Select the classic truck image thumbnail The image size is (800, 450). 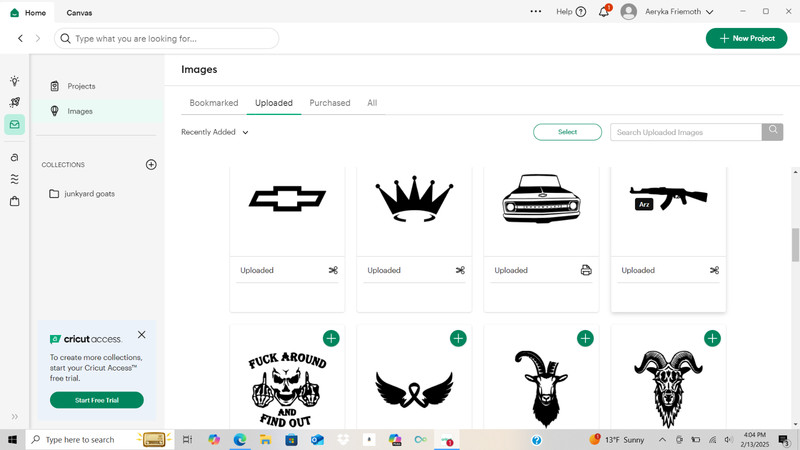[x=541, y=198]
